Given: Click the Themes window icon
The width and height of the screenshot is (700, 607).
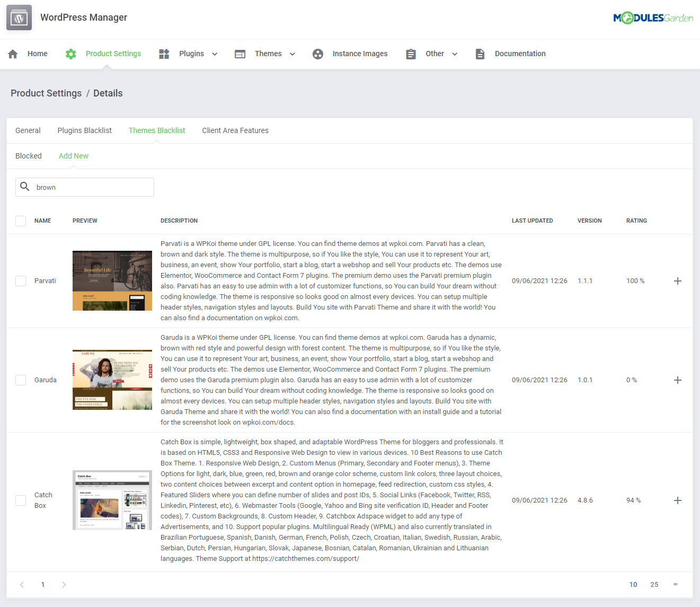Looking at the screenshot, I should [x=240, y=54].
